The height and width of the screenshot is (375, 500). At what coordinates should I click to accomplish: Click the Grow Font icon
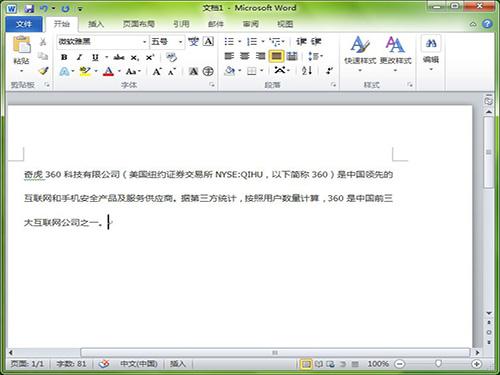[x=157, y=71]
